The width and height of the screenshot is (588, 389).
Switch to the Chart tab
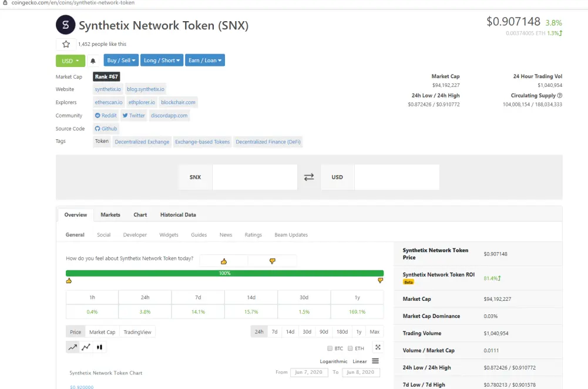(x=140, y=215)
